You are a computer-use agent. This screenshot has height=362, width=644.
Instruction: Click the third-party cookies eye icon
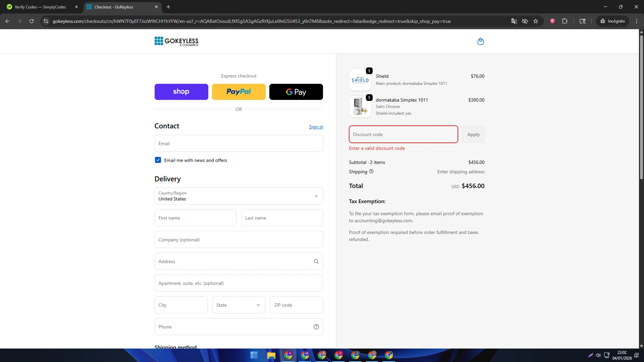(525, 21)
